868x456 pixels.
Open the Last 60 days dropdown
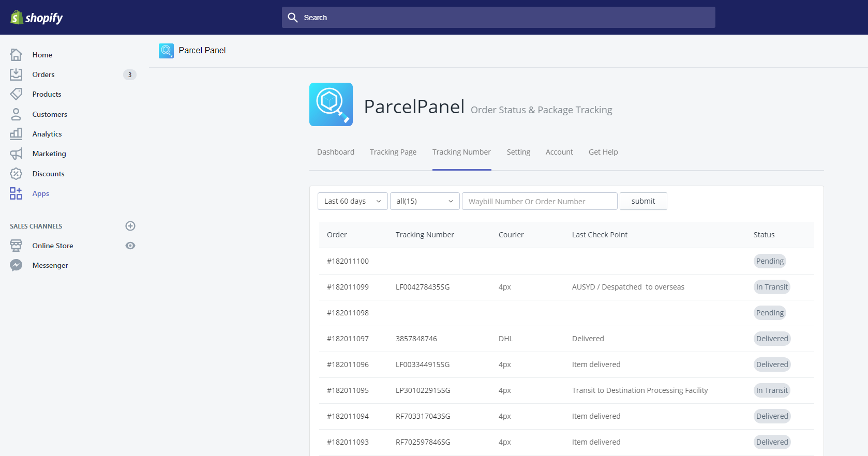point(352,201)
